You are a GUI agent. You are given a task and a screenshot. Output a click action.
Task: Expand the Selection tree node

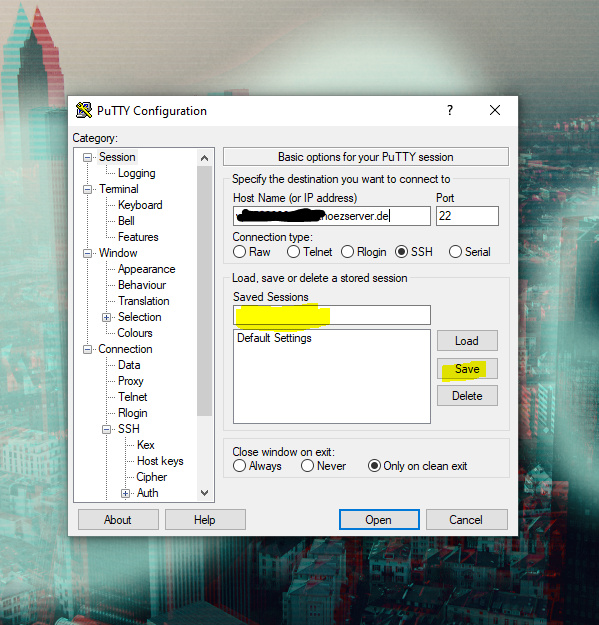coord(106,318)
